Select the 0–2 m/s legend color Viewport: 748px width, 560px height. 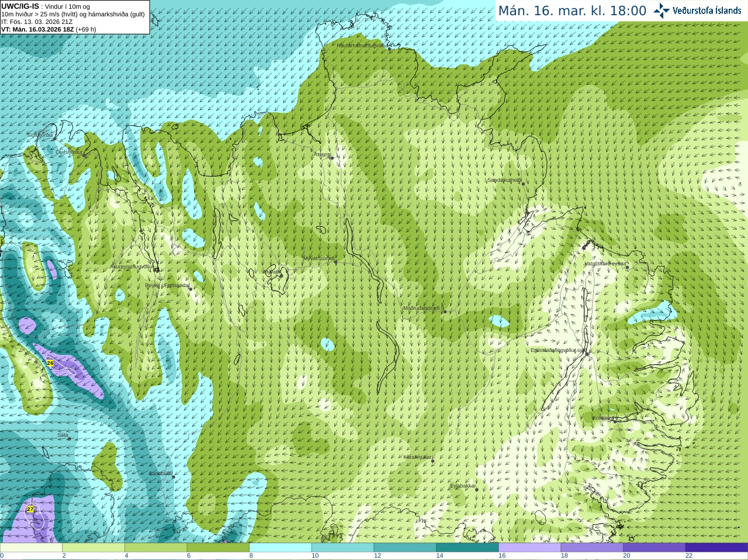(31, 548)
